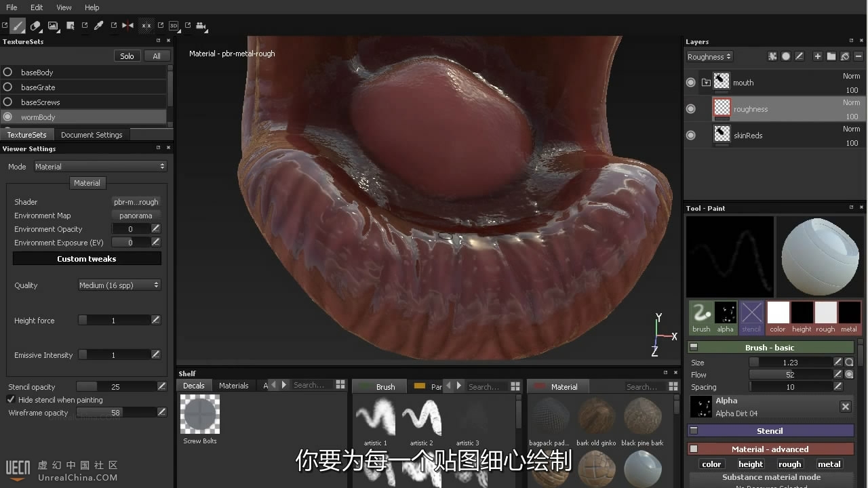Screen dimensions: 868x488
Task: Switch Decals shelf to grid view
Action: 340,385
